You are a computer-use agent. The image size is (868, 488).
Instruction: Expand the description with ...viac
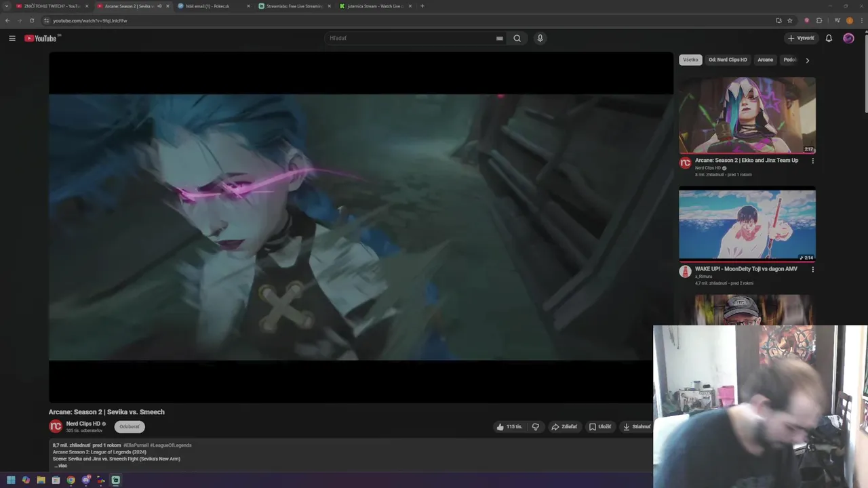click(61, 466)
